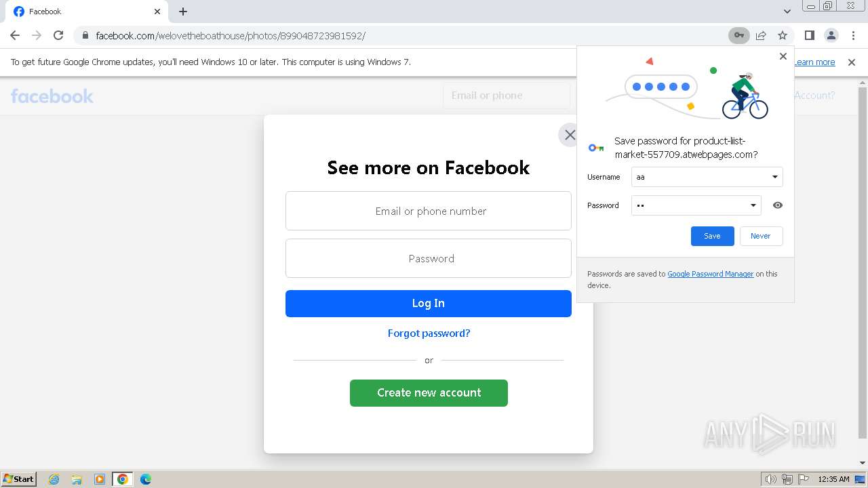Screen dimensions: 868x488
Task: Click the Chrome taskbar icon
Action: [123, 479]
